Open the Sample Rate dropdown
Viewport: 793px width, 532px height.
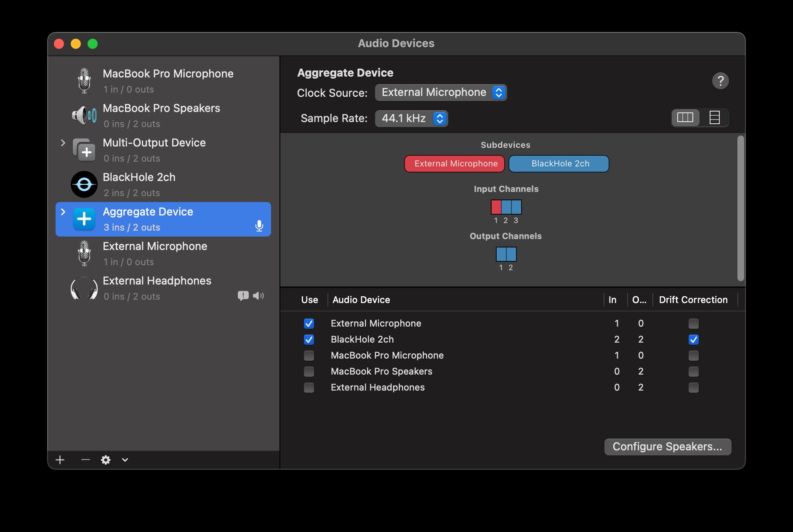coord(411,118)
